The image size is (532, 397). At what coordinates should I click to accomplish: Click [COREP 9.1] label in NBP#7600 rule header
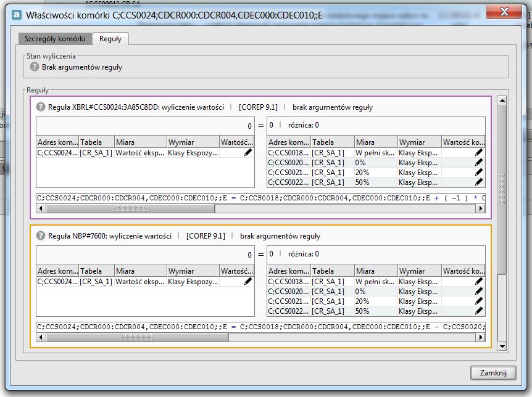pos(206,236)
